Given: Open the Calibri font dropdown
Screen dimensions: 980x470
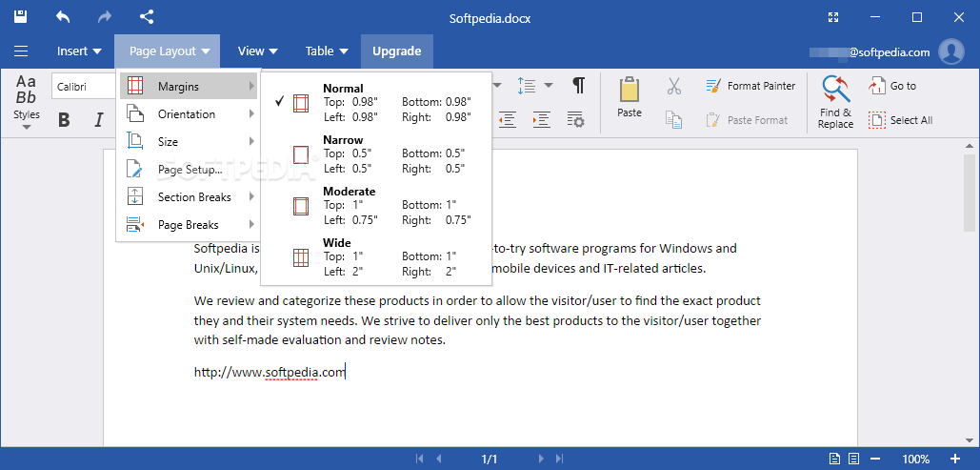Looking at the screenshot, I should tap(85, 87).
